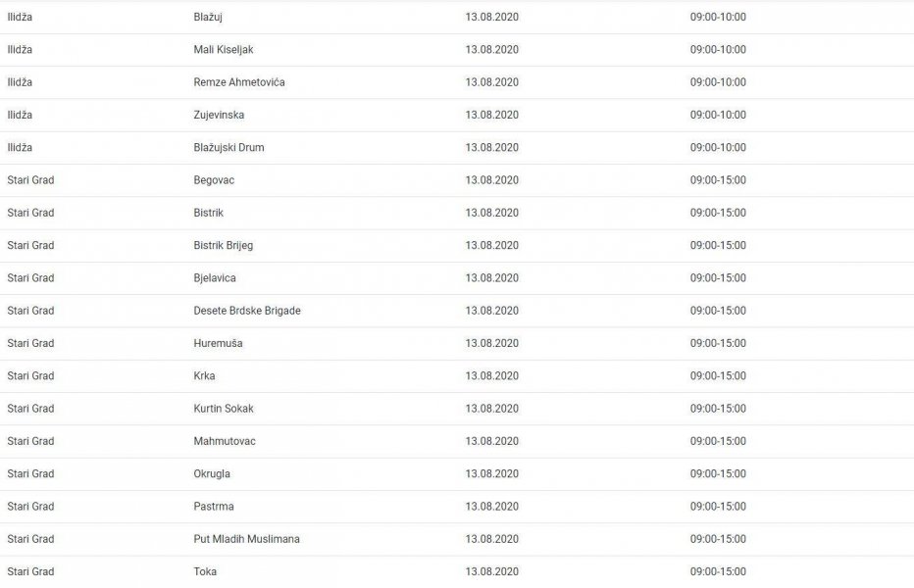Click the 09:00-15:00 time in Toka row
The width and height of the screenshot is (914, 588).
(718, 572)
